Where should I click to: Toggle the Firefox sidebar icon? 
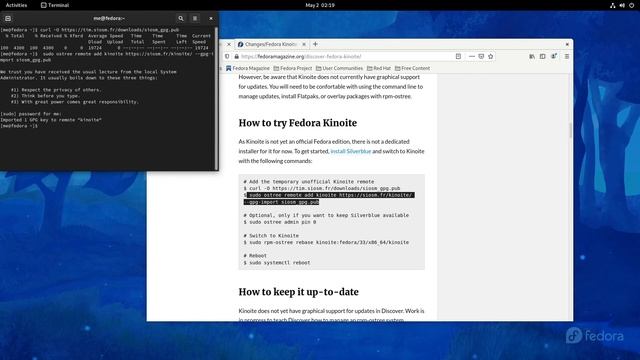click(x=542, y=56)
